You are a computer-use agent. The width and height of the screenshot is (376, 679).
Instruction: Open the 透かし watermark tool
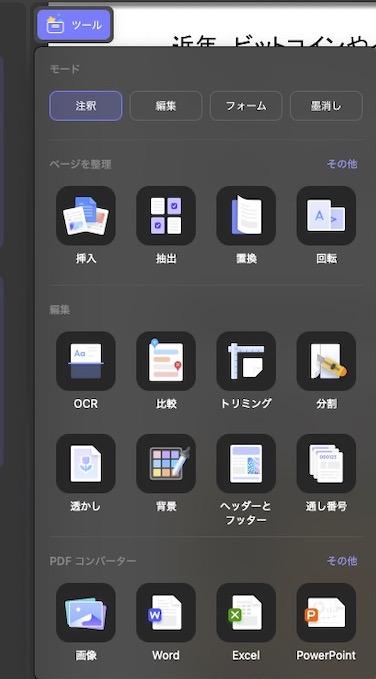click(x=86, y=463)
